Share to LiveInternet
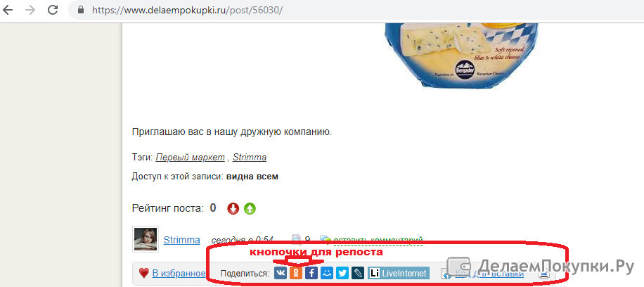The image size is (644, 287). click(x=399, y=273)
